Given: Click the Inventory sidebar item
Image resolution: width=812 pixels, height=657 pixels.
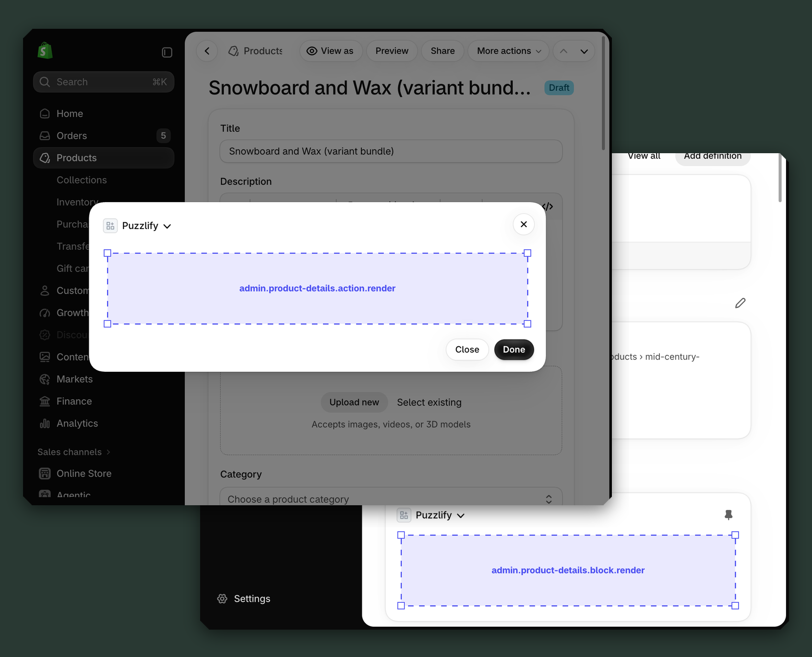Looking at the screenshot, I should (78, 202).
